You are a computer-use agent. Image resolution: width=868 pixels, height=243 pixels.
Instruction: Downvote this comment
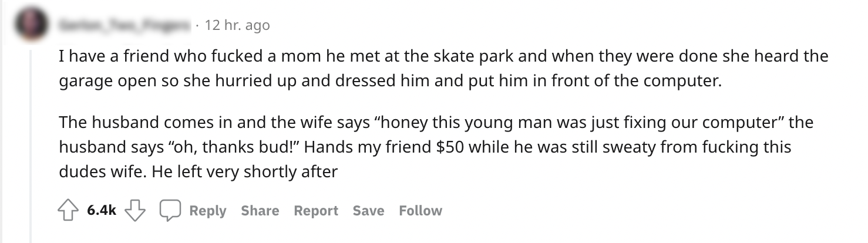point(136,211)
